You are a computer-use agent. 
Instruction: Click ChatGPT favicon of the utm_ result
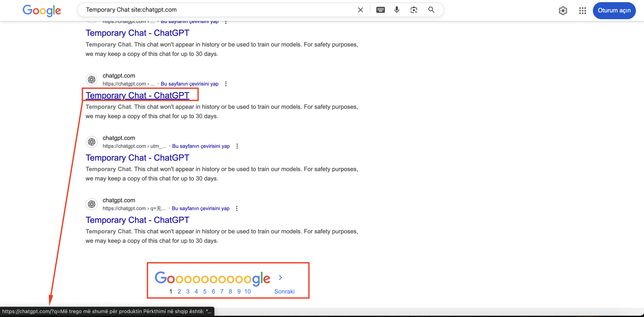pos(92,142)
